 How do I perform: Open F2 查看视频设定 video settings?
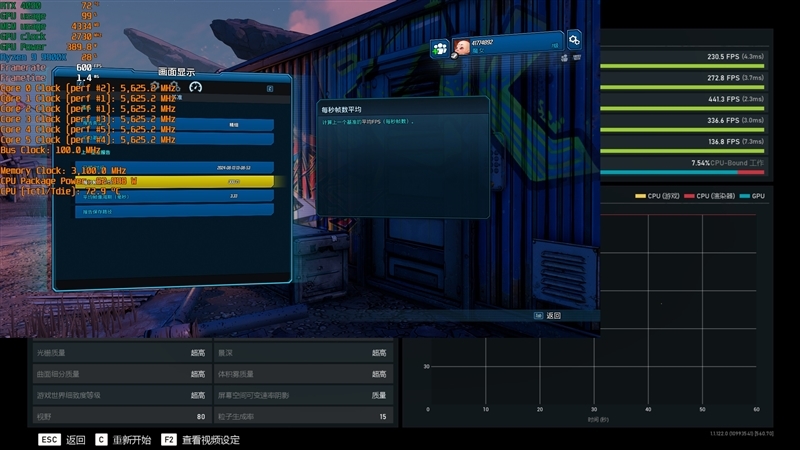click(x=201, y=440)
